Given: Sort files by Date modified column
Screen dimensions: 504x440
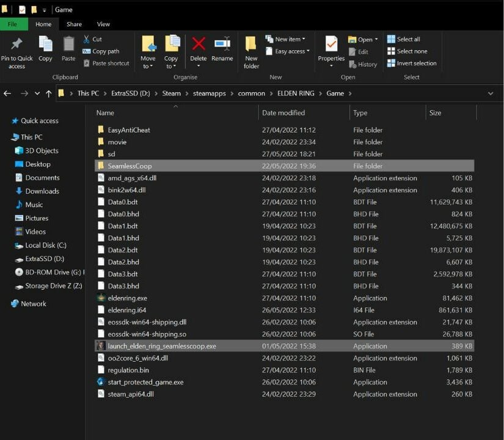Looking at the screenshot, I should tap(285, 113).
